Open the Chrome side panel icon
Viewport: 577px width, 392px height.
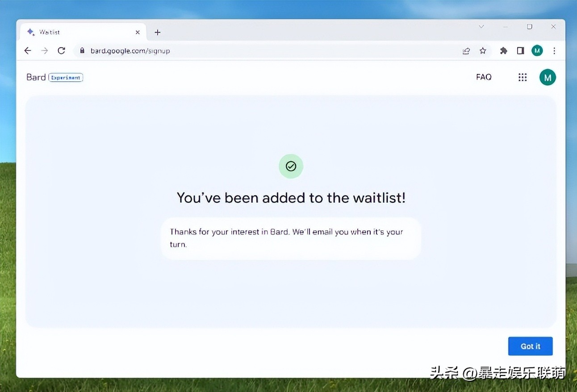[x=520, y=50]
